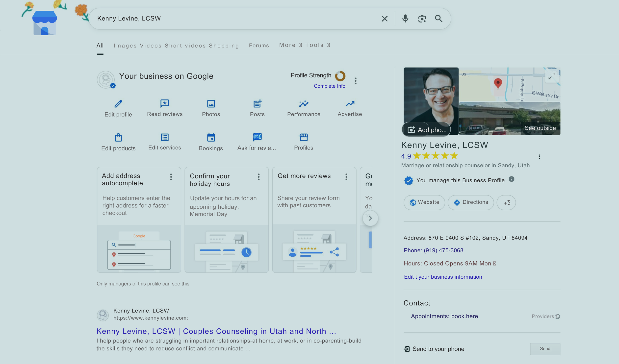Click Add photo button on portrait
Screen dimensions: 619x364
click(x=426, y=129)
